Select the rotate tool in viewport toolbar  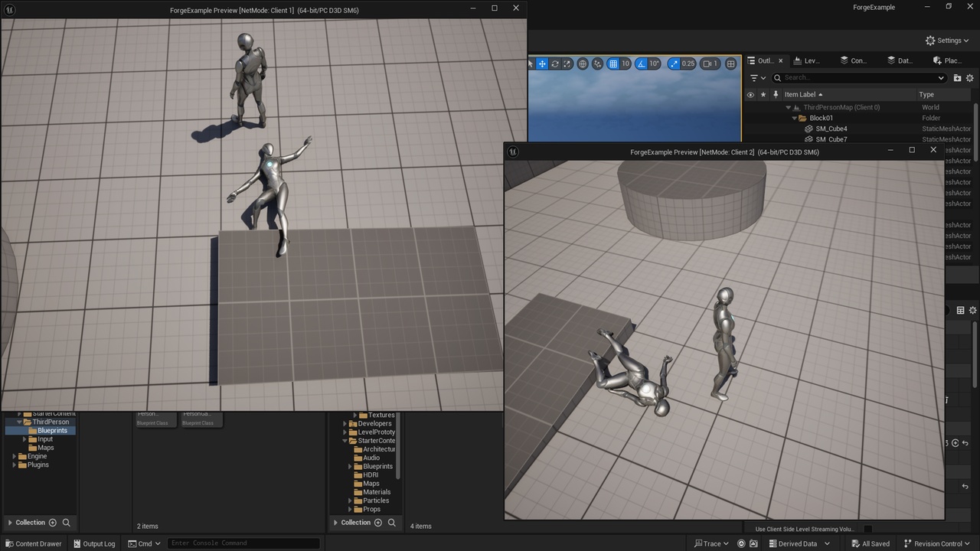[x=555, y=64]
